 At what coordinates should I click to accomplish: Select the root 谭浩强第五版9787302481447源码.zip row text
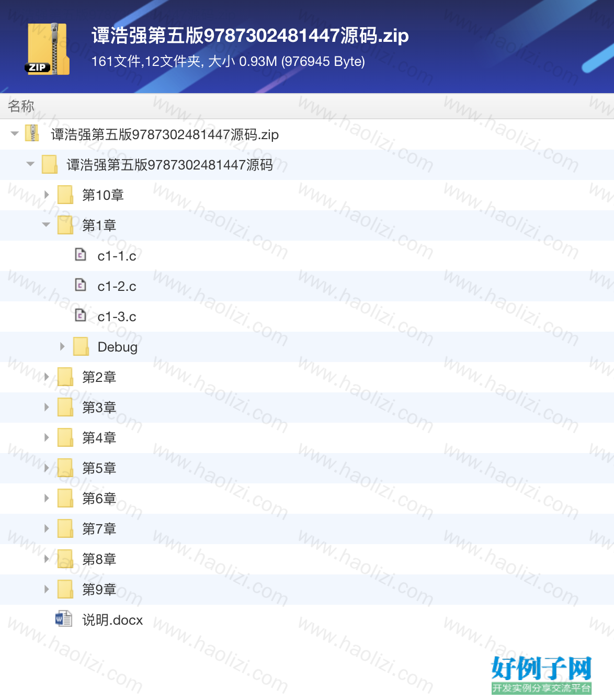[x=165, y=134]
